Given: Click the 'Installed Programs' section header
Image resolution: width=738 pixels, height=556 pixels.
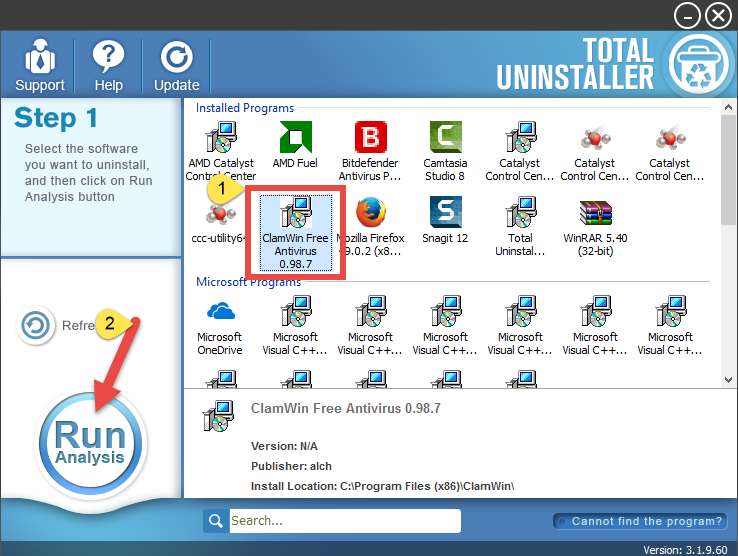Looking at the screenshot, I should [245, 108].
